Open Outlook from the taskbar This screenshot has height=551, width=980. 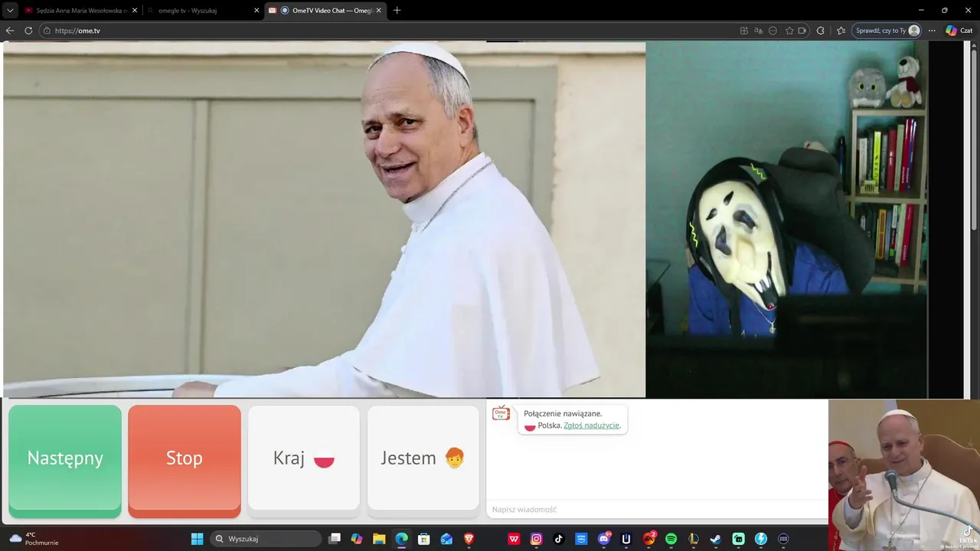click(446, 539)
